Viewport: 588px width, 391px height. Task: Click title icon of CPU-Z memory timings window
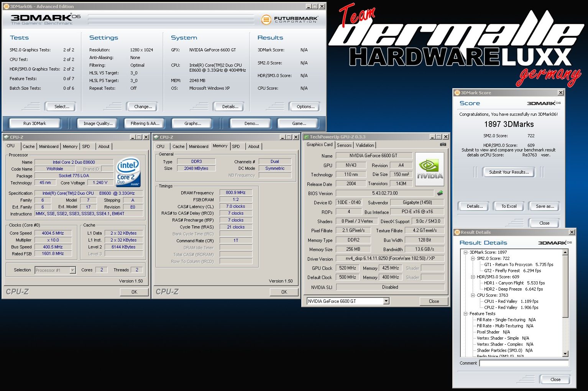156,137
